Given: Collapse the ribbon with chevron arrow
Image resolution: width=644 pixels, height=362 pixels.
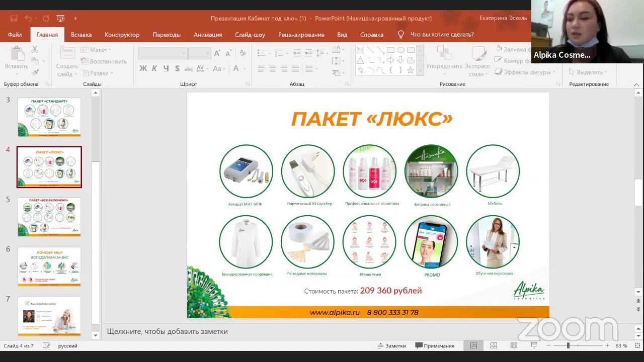Looking at the screenshot, I should [x=636, y=84].
